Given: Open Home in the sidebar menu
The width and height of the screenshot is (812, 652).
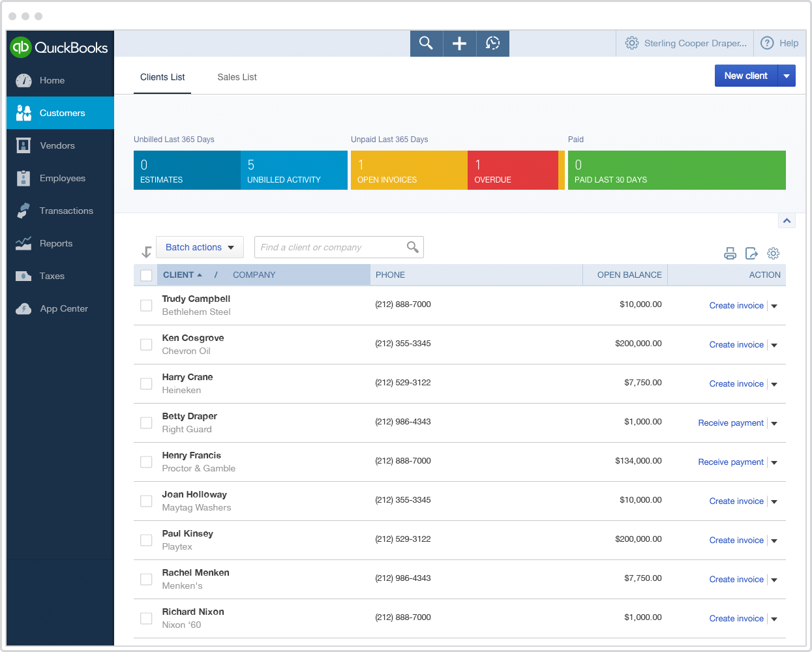Looking at the screenshot, I should click(60, 80).
